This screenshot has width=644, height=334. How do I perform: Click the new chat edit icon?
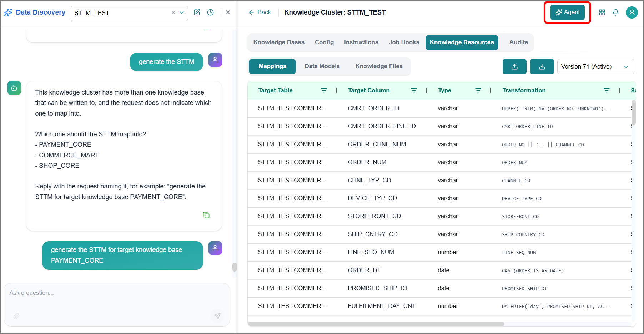click(x=197, y=12)
